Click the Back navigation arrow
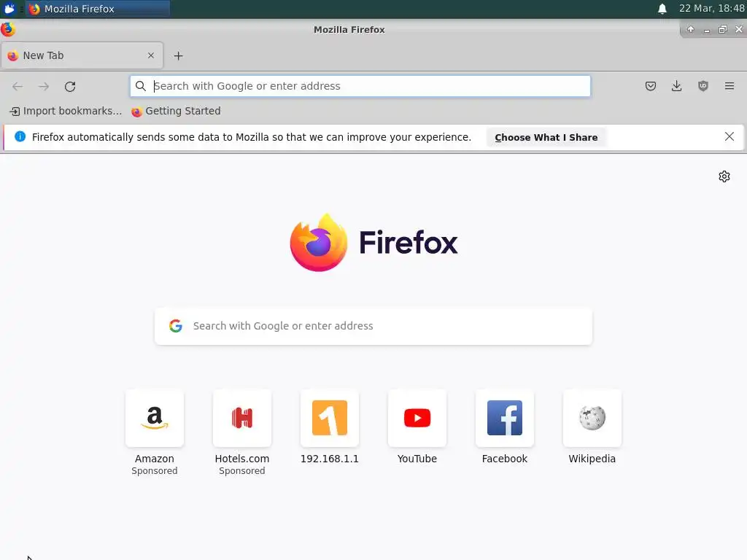This screenshot has width=747, height=560. tap(18, 86)
